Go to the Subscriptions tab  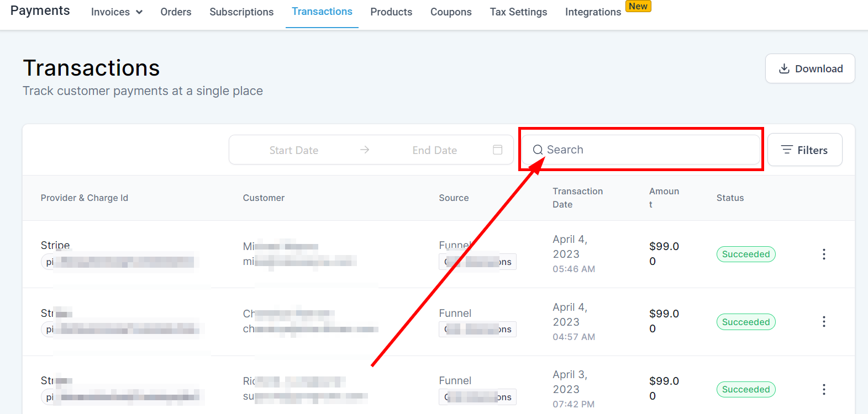[x=241, y=12]
